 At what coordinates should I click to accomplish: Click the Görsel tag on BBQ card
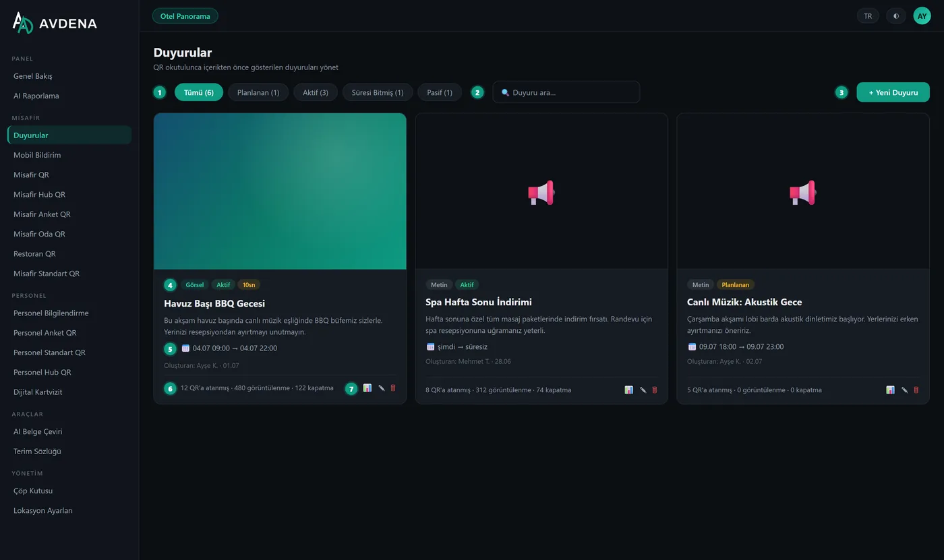194,285
